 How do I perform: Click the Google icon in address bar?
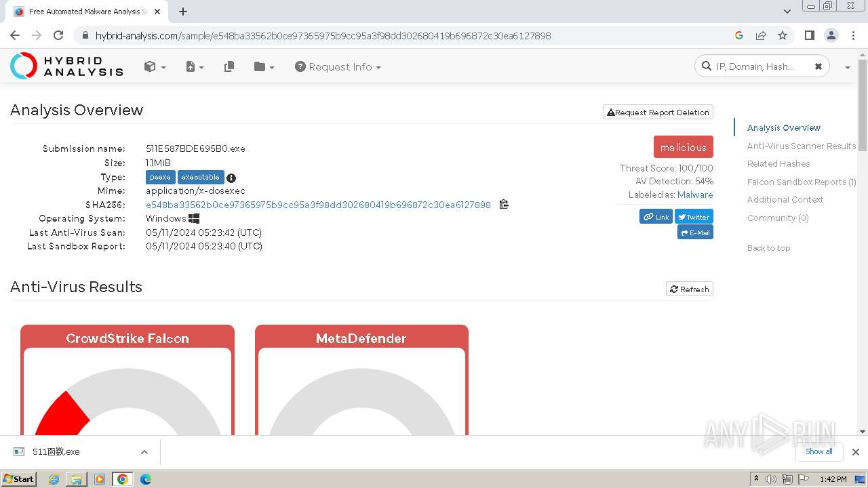pos(739,35)
